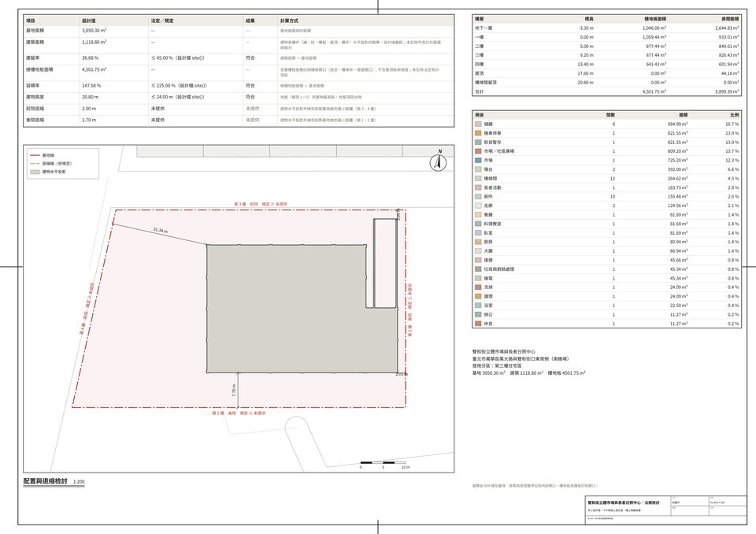Click the 樓地板面積 column header
Screen dimensions: 756x534
coord(655,19)
